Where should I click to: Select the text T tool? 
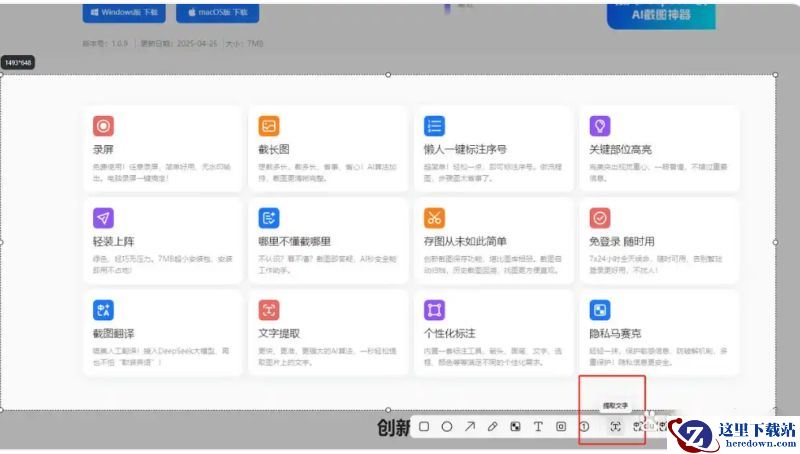pos(538,426)
